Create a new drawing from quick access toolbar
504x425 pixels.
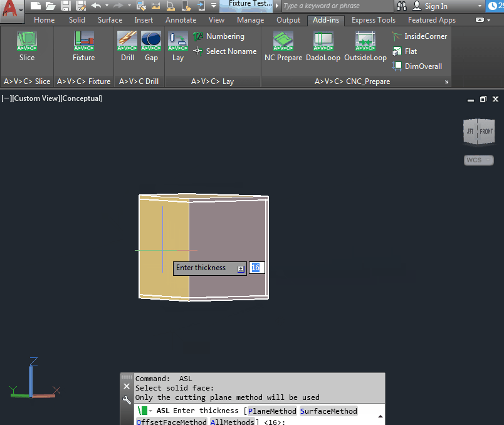point(35,6)
